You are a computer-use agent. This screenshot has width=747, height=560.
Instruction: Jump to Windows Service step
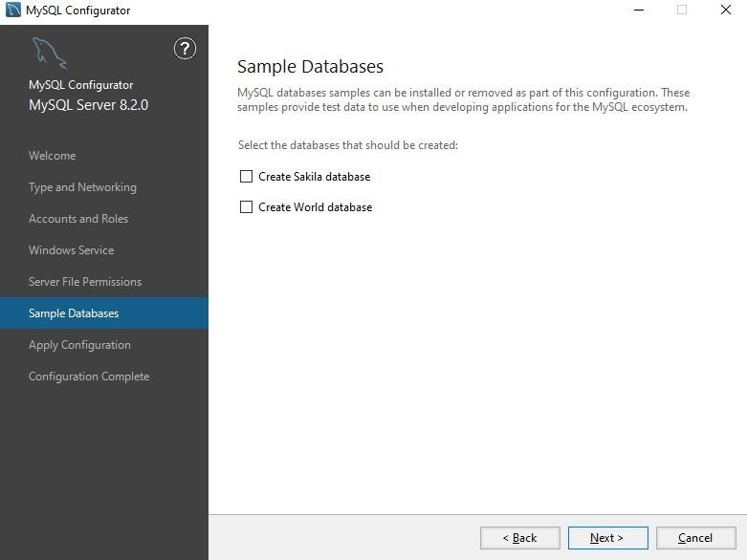click(71, 249)
